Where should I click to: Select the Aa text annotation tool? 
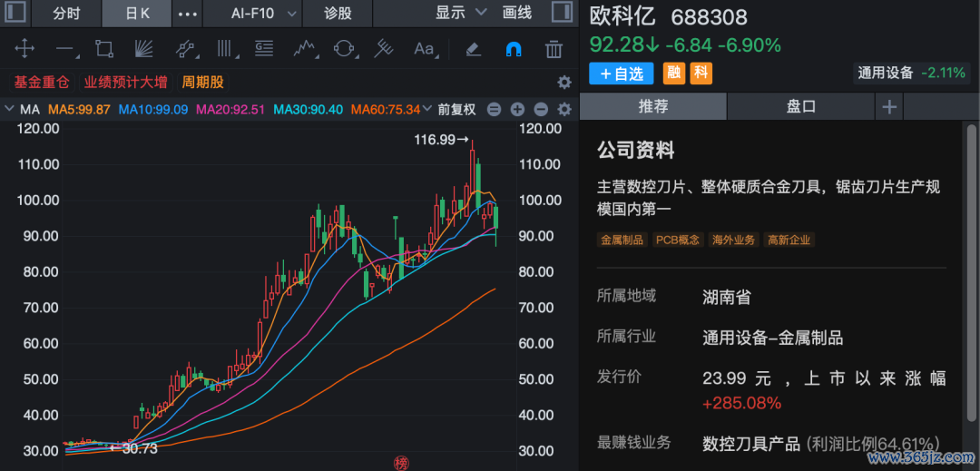[425, 48]
